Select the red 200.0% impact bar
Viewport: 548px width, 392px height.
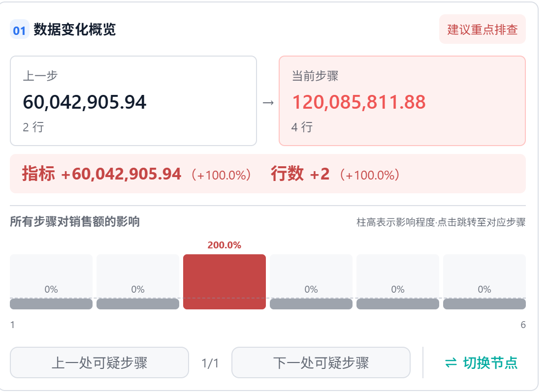click(225, 282)
